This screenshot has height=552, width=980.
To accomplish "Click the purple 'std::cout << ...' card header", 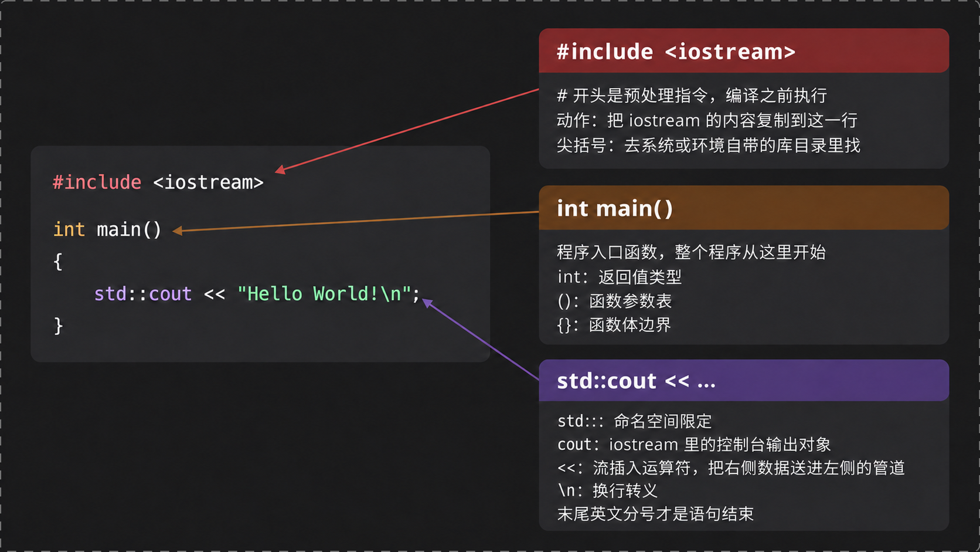I will pos(744,381).
